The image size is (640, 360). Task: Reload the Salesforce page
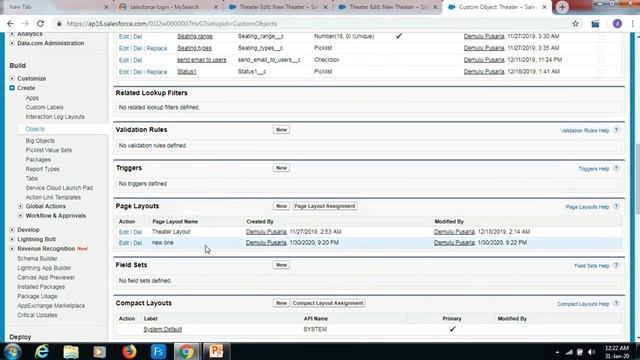click(x=40, y=24)
